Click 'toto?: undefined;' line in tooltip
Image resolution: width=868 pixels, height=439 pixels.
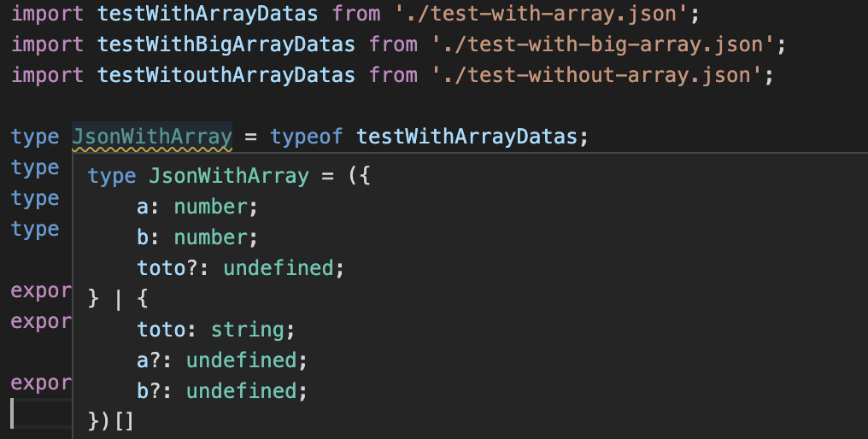point(241,268)
